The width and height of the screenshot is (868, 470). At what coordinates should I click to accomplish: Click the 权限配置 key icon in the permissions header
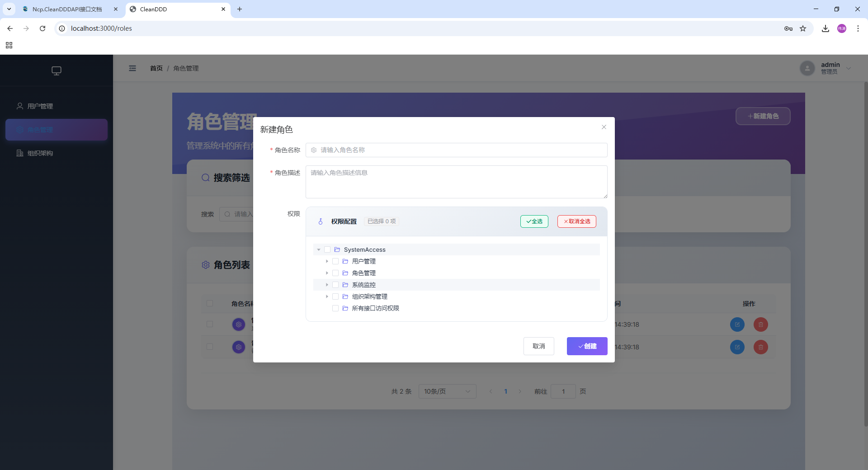(x=321, y=221)
